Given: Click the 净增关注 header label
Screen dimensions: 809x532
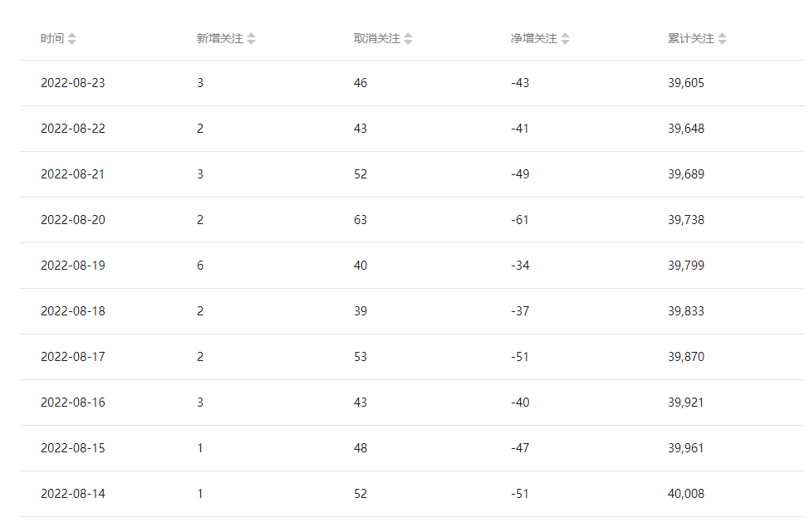Looking at the screenshot, I should 534,39.
